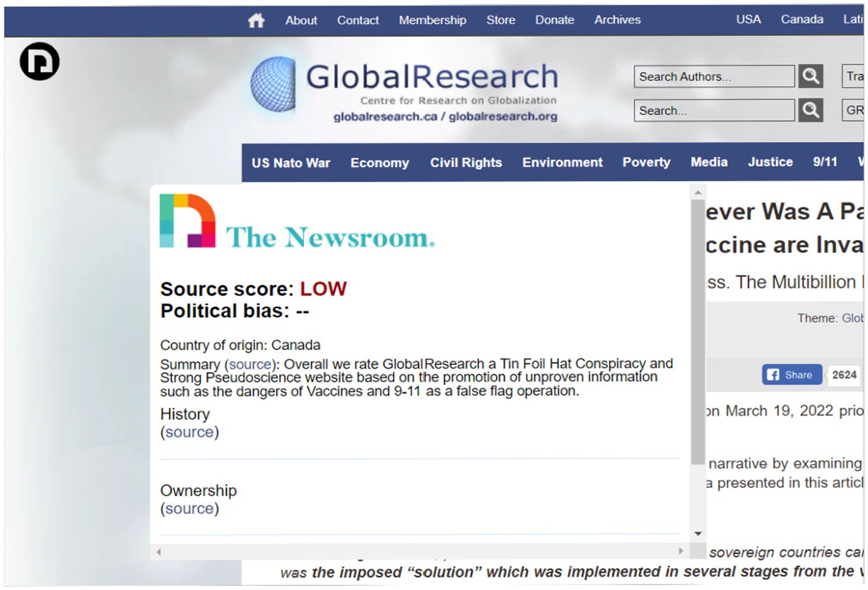
Task: Click the 'Source score: LOW' text
Action: [x=253, y=289]
